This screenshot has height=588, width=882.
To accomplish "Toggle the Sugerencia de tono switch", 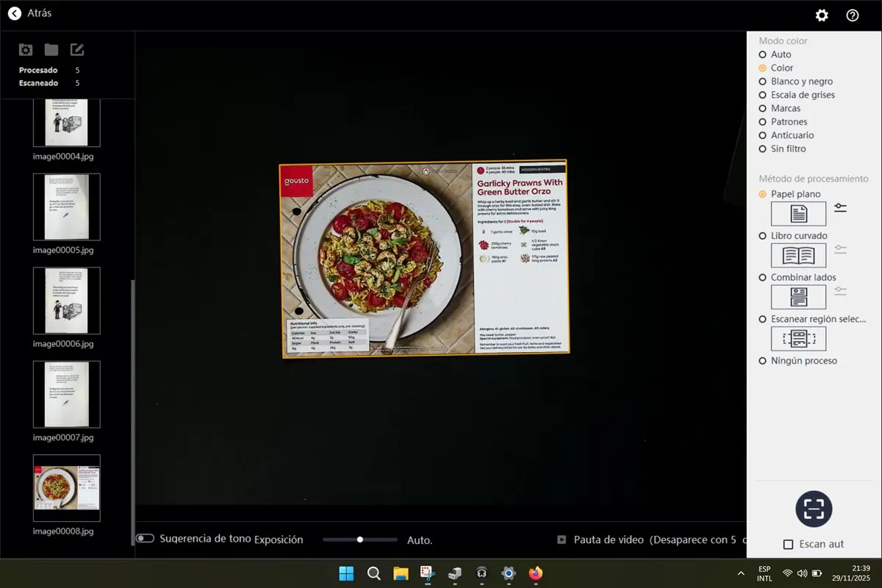I will (145, 539).
